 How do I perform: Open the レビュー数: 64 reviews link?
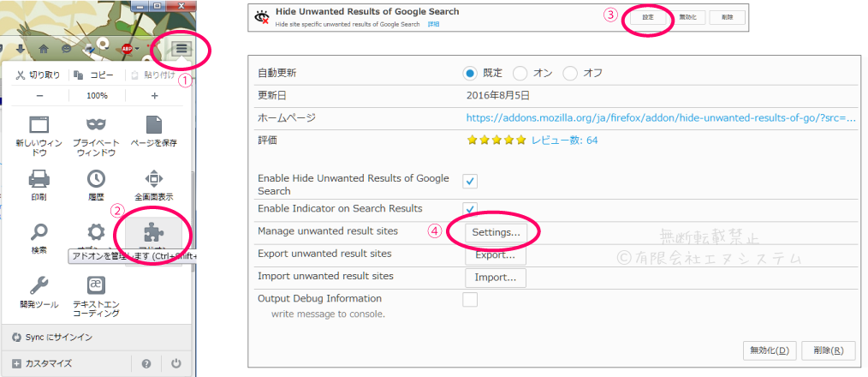(565, 141)
